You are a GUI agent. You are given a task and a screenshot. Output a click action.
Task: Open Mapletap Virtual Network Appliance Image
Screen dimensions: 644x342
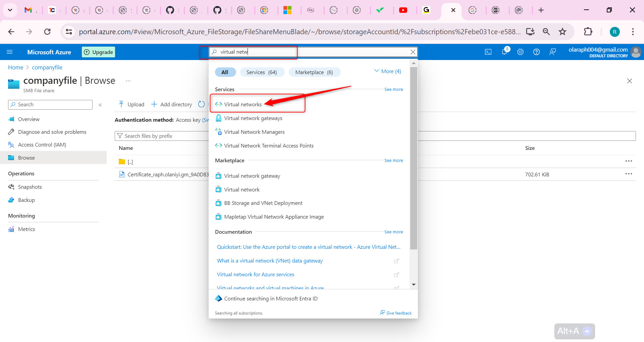pyautogui.click(x=274, y=217)
